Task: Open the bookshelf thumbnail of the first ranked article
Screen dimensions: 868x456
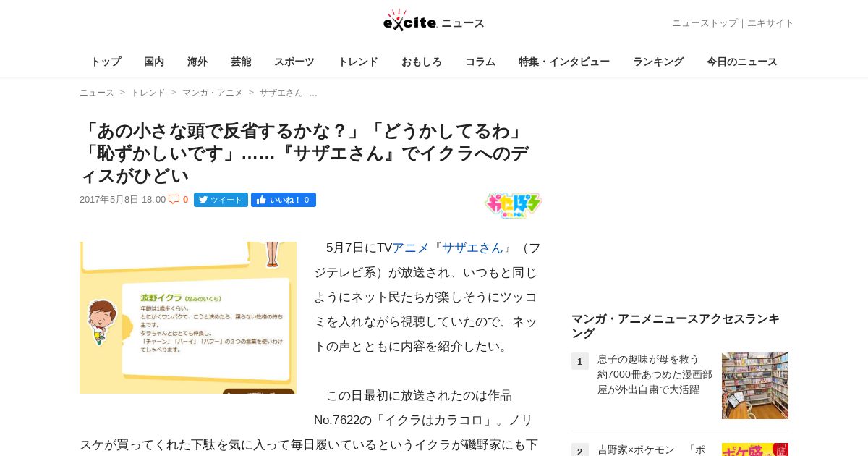Action: [x=755, y=386]
